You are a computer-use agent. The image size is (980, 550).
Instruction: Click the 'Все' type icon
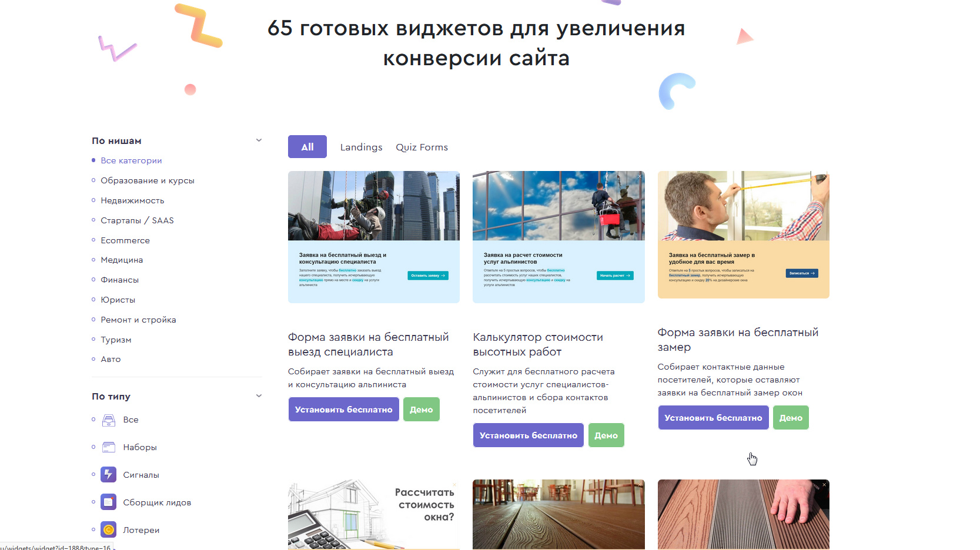109,420
